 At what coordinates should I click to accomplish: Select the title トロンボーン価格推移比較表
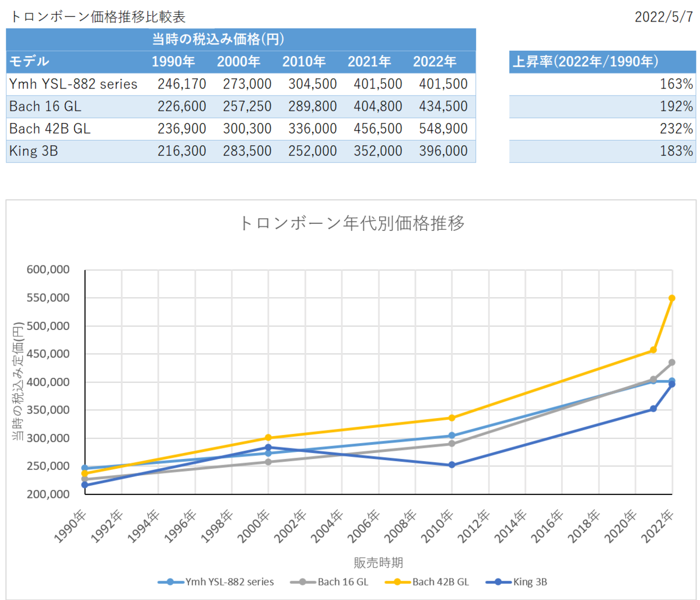98,17
